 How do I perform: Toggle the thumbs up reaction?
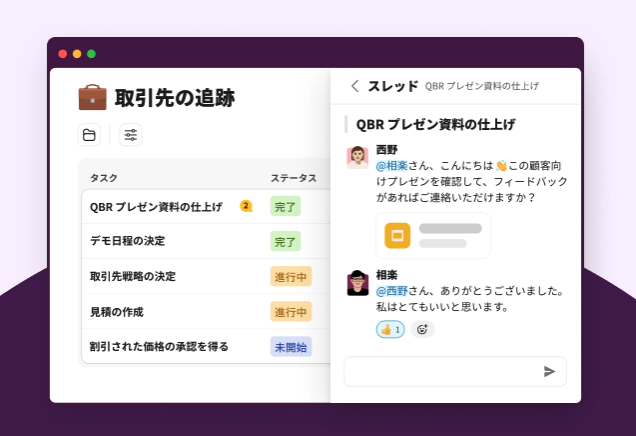click(x=390, y=329)
